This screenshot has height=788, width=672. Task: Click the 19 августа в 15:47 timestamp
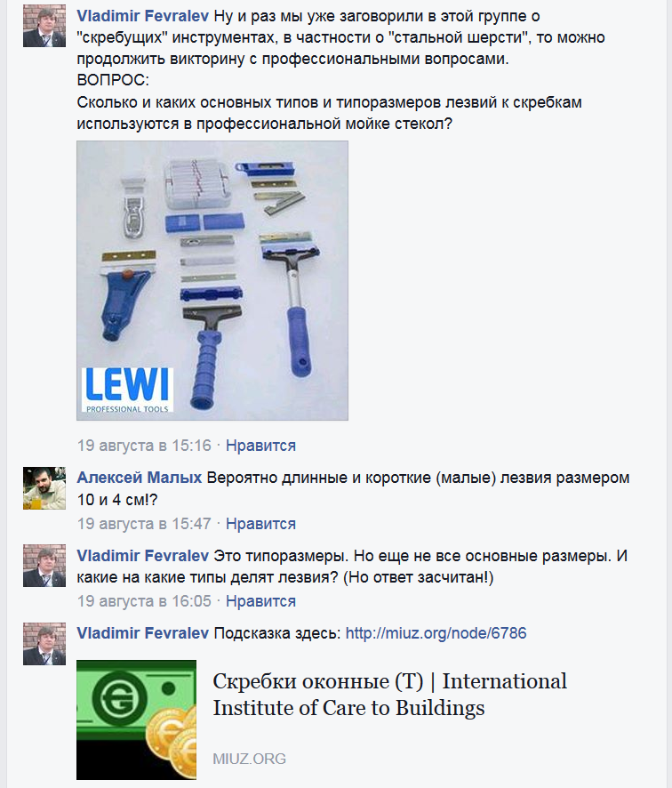point(144,524)
